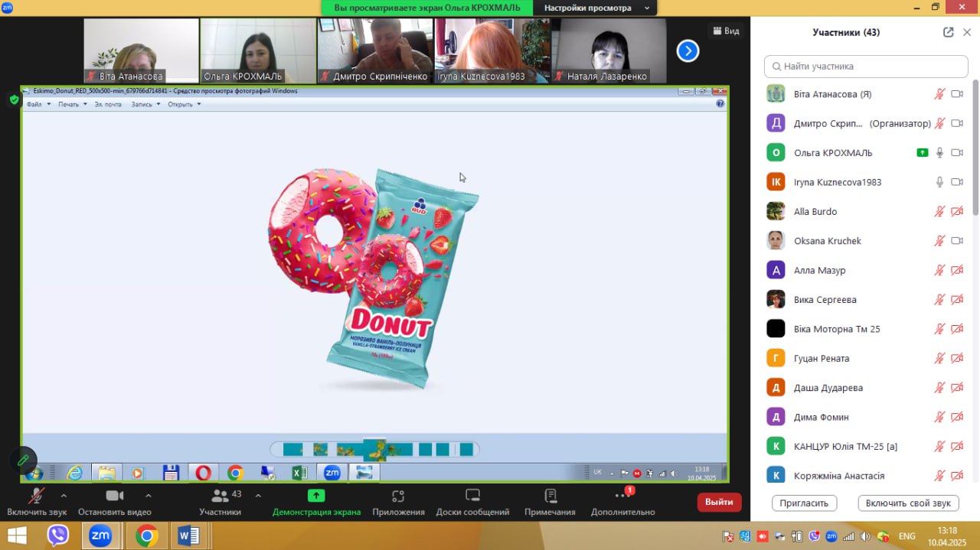Select participant Вика Сергеева in list
This screenshot has width=980, height=550.
tap(866, 300)
